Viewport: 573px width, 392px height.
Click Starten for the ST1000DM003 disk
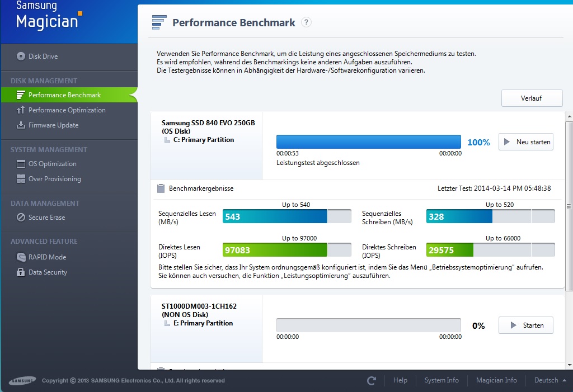click(x=526, y=325)
